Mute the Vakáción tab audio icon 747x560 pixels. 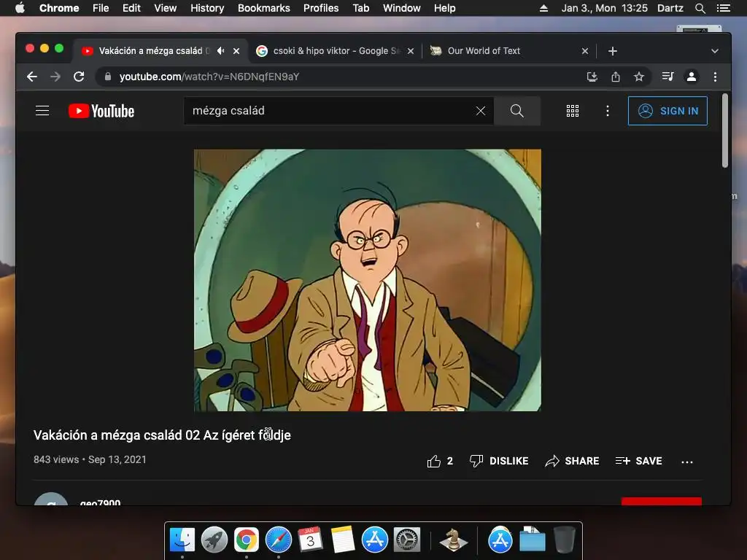click(220, 50)
